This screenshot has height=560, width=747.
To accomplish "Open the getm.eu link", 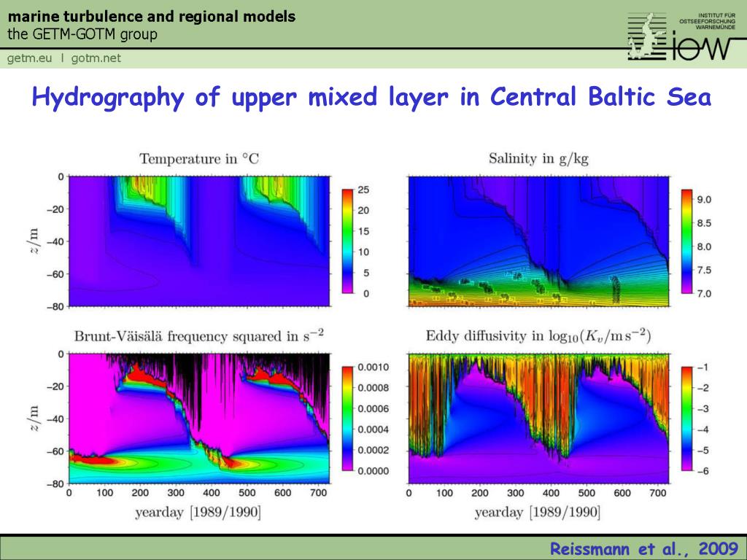I will click(x=28, y=58).
